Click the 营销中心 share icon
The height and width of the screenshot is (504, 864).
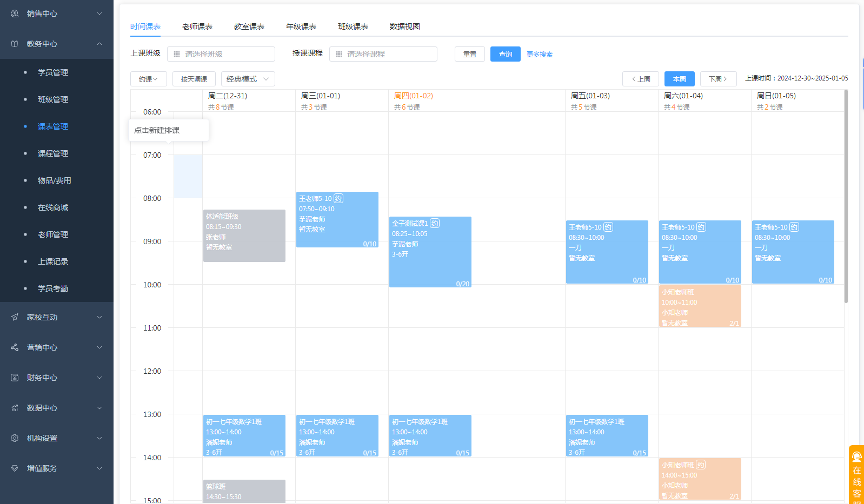click(x=15, y=347)
